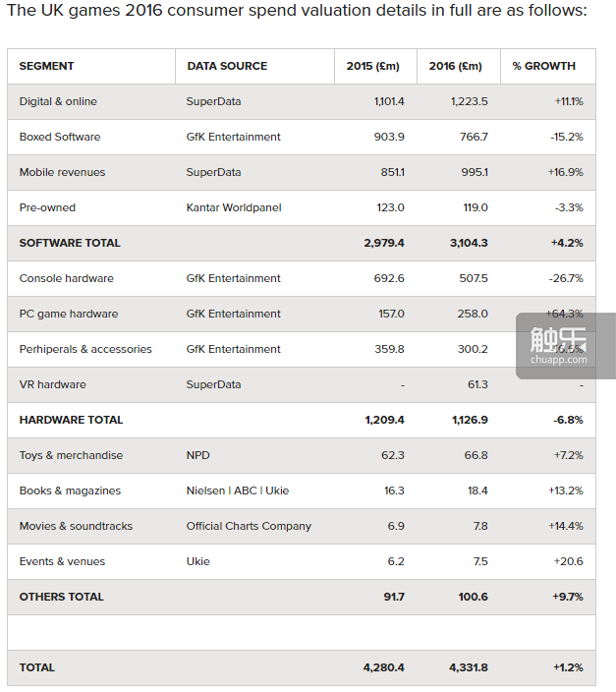Select the Digital & online segment cell
Image resolution: width=616 pixels, height=692 pixels.
coord(58,101)
